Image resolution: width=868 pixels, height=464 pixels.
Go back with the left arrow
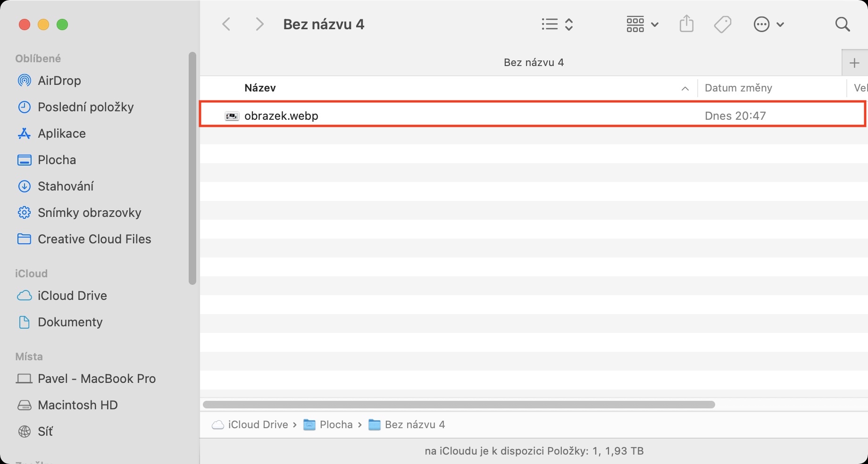[x=226, y=24]
